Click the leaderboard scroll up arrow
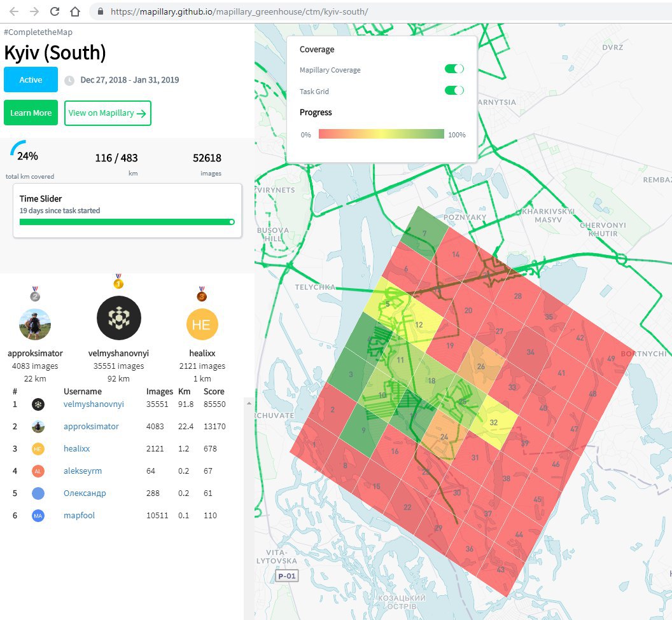The width and height of the screenshot is (672, 620). 249,403
